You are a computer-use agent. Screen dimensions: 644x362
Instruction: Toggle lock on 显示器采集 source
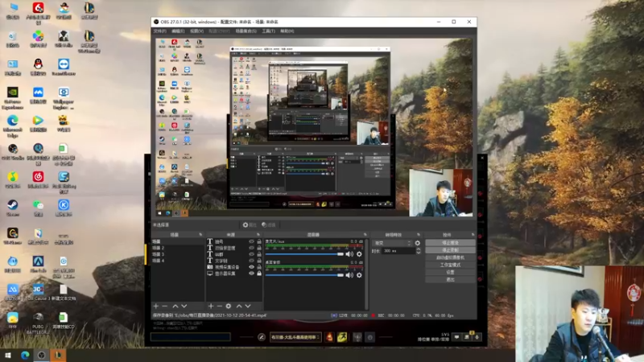tap(259, 274)
